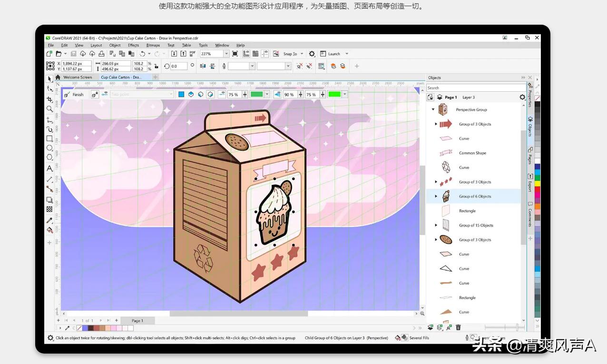
Task: Toggle the rulers visibility
Action: (246, 54)
